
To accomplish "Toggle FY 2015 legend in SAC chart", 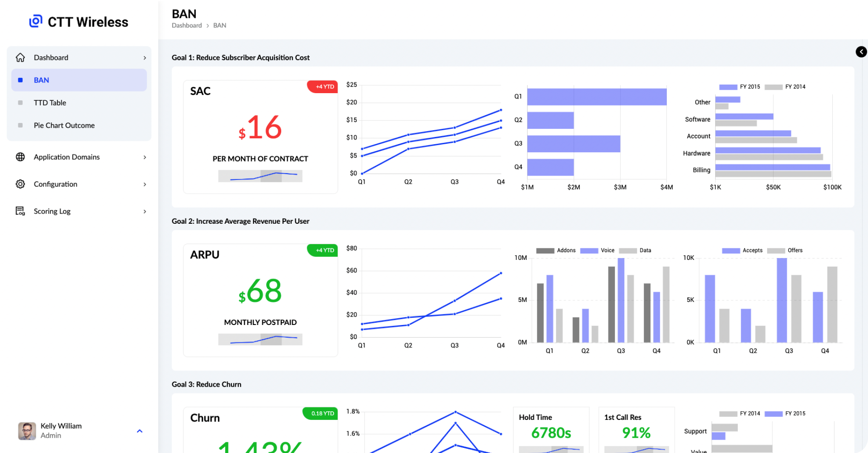I will point(740,87).
